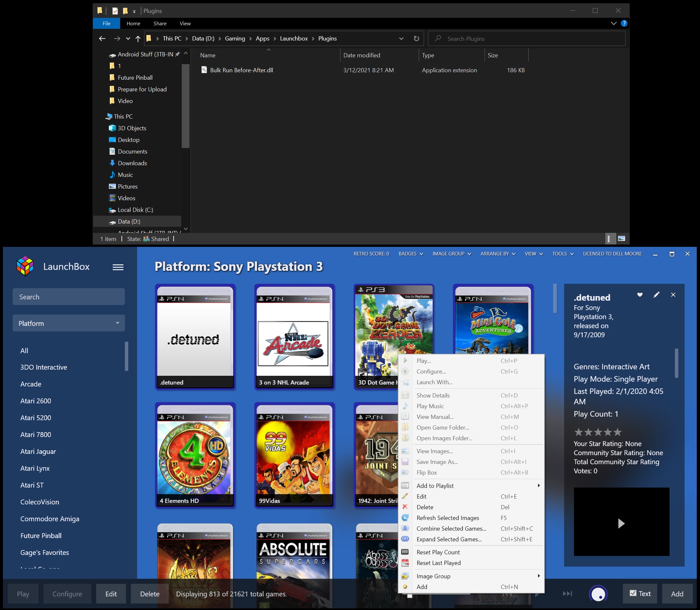Image resolution: width=700 pixels, height=610 pixels.
Task: Go up one folder level in Explorer
Action: click(x=138, y=39)
